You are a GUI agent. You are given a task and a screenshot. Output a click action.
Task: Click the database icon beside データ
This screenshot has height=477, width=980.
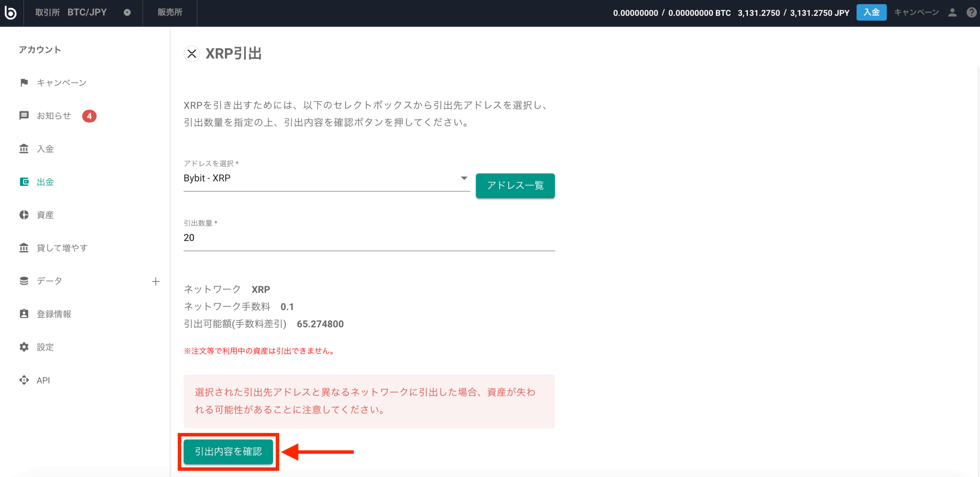coord(24,281)
